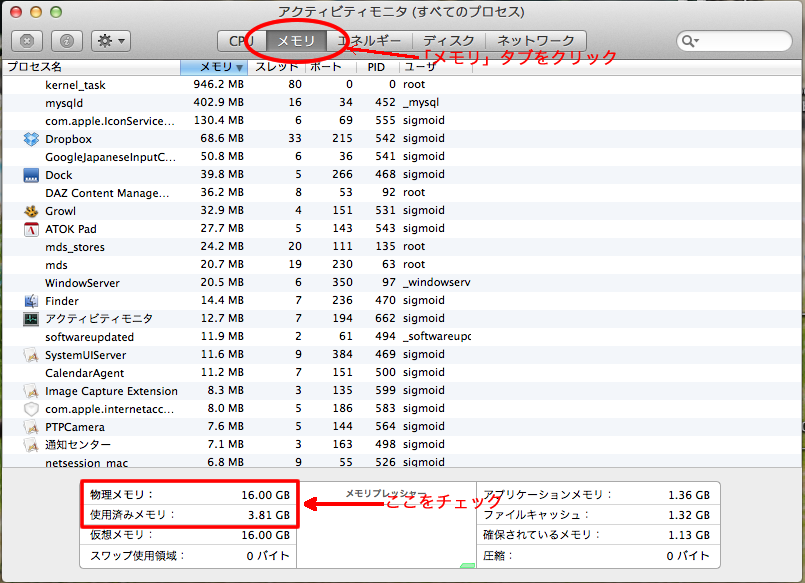Select the WindowServer process
The image size is (805, 583).
401,283
